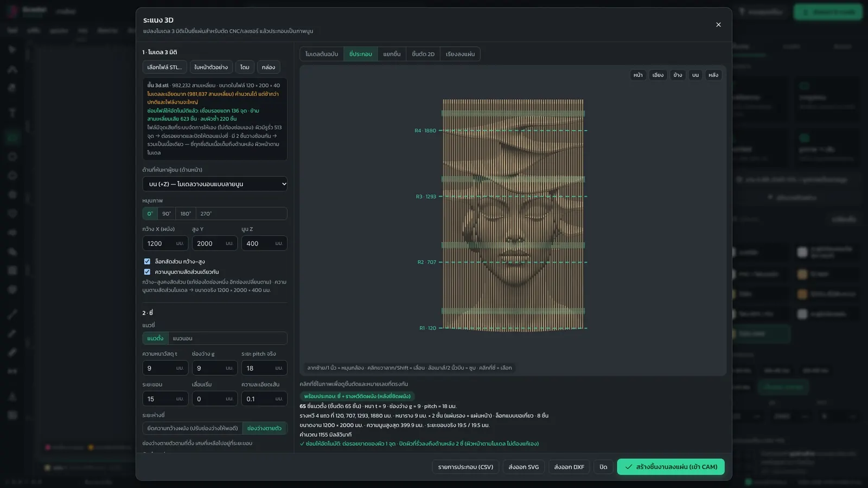Set image rotation to 0°

150,214
